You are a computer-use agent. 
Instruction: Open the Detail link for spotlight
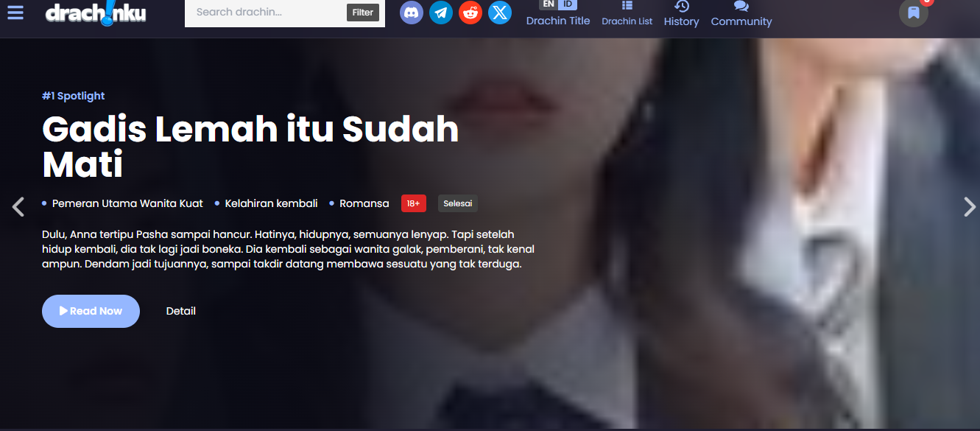180,311
